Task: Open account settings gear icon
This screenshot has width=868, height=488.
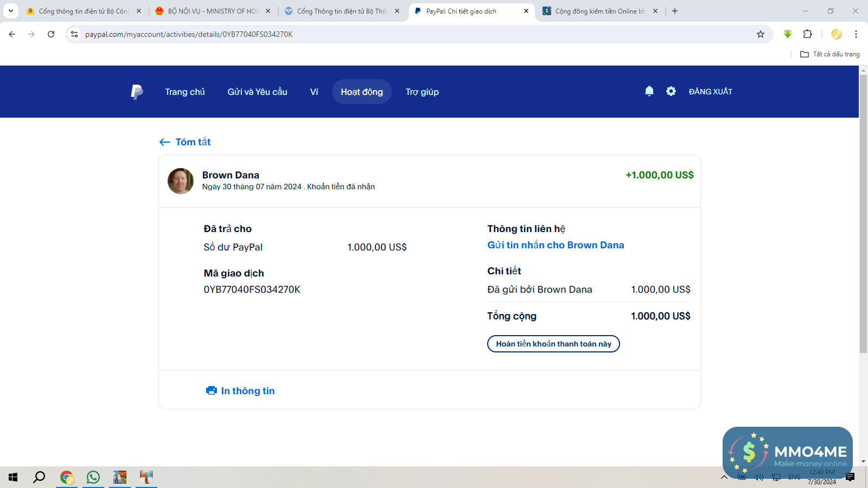Action: (x=671, y=91)
